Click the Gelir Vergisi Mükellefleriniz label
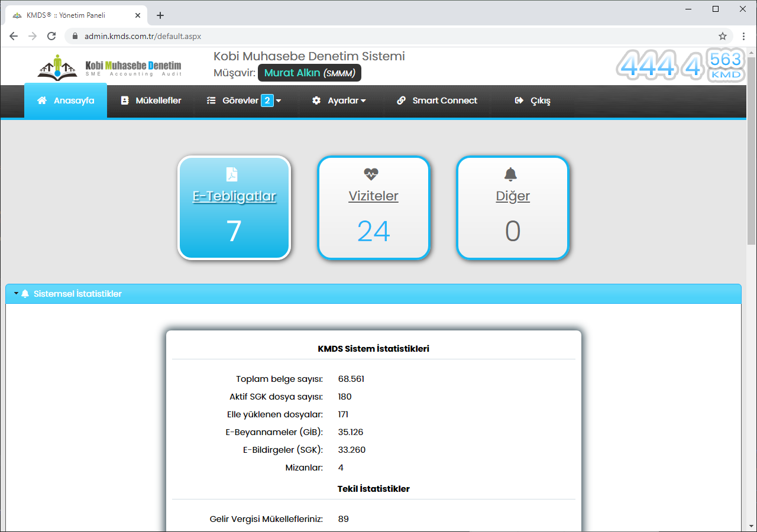The width and height of the screenshot is (757, 532). (267, 519)
